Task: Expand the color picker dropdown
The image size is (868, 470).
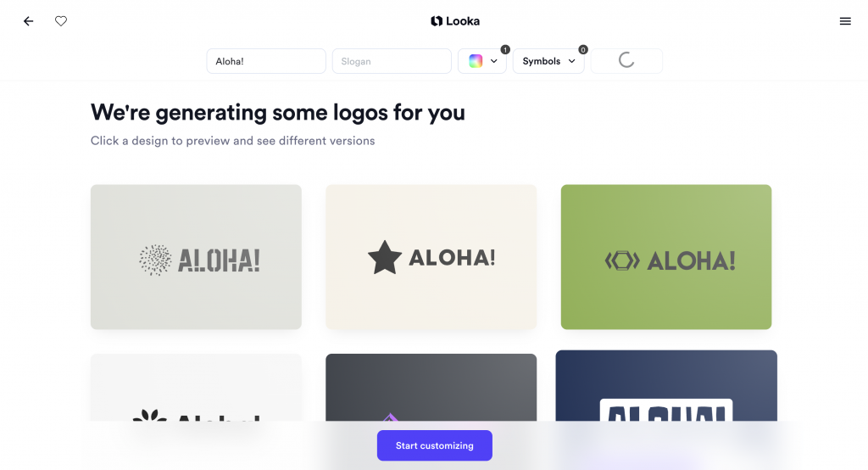Action: click(482, 61)
